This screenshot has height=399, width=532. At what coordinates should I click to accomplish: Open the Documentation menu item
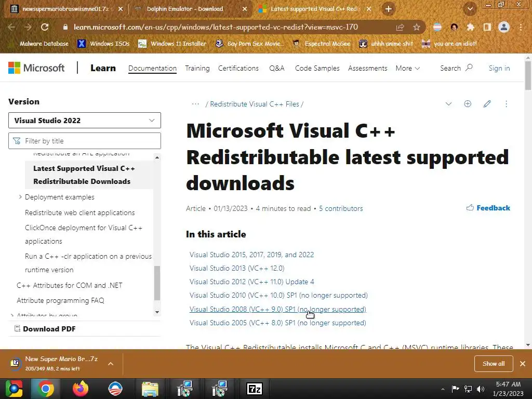(x=152, y=68)
